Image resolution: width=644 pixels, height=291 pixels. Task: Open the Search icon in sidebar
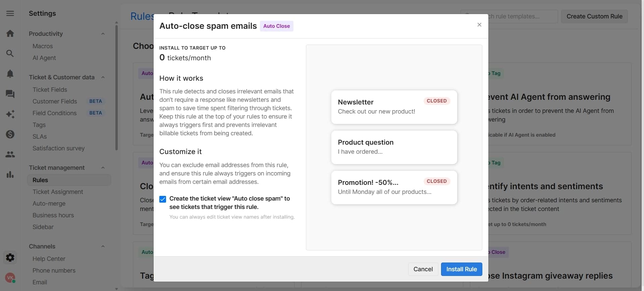click(10, 53)
